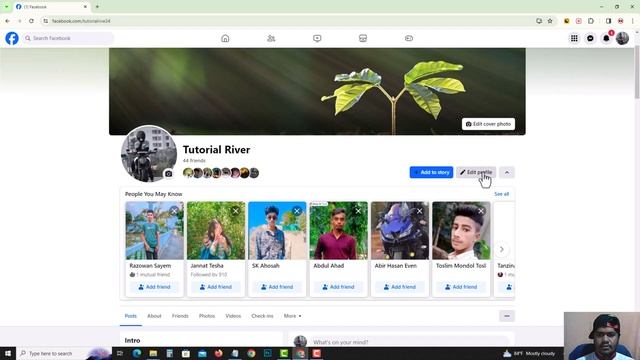Add Abdul Ahad as a friend
640x360 pixels.
pyautogui.click(x=338, y=287)
